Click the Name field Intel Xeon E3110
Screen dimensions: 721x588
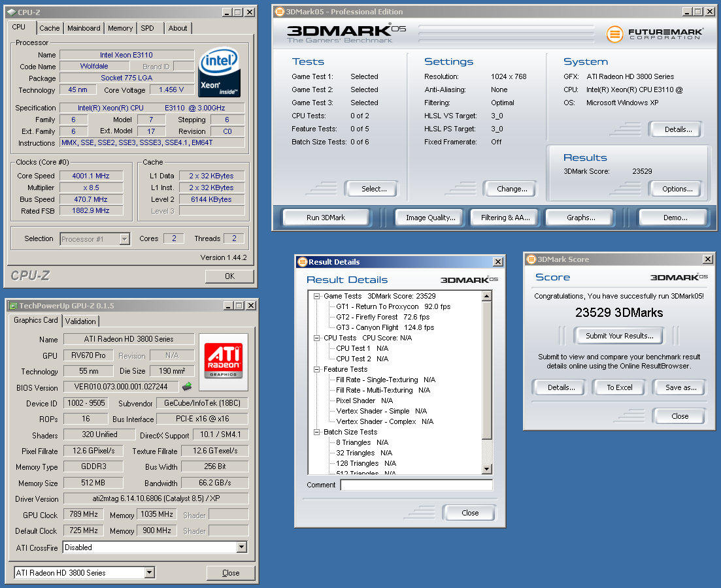pos(126,55)
